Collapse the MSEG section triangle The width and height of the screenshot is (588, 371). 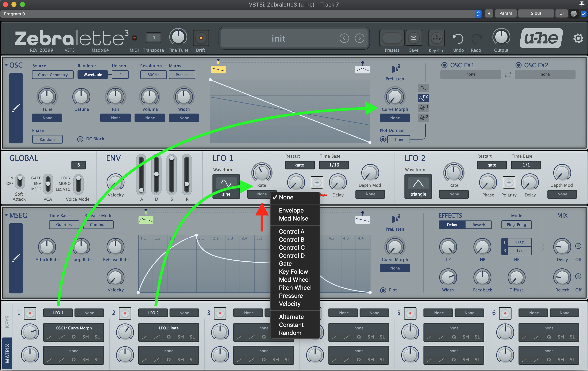[x=6, y=215]
